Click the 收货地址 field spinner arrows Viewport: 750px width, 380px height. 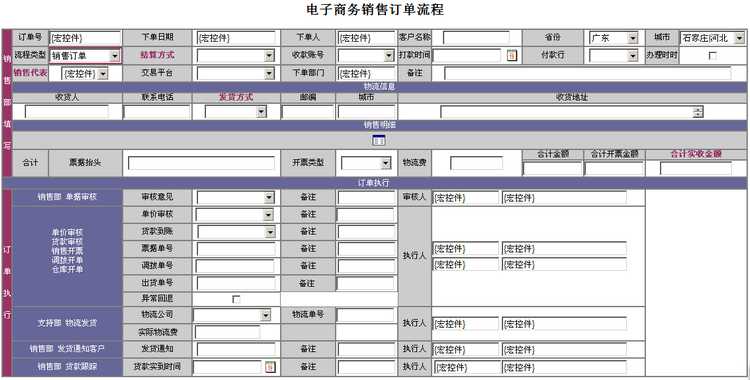[x=698, y=112]
